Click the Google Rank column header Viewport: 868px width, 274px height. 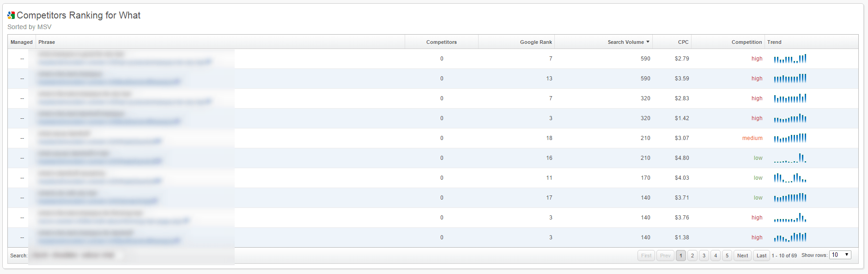[535, 42]
